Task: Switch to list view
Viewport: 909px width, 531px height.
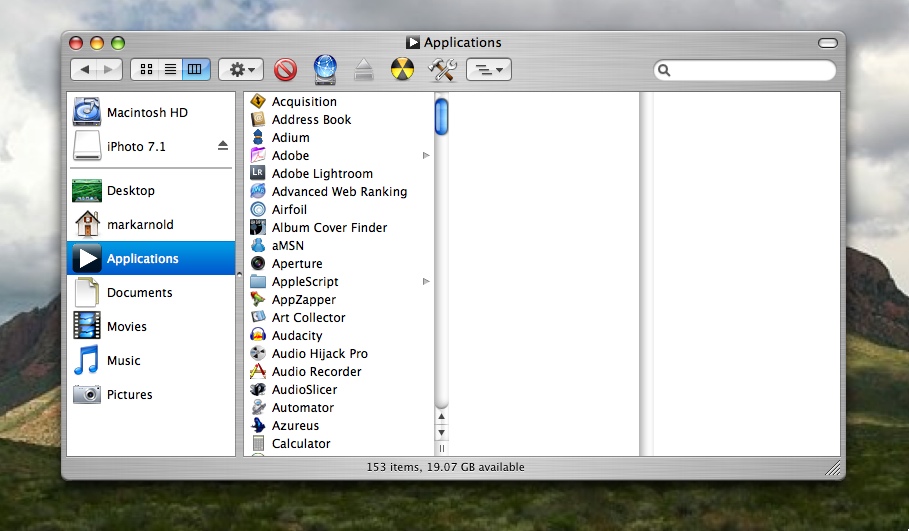Action: [x=170, y=70]
